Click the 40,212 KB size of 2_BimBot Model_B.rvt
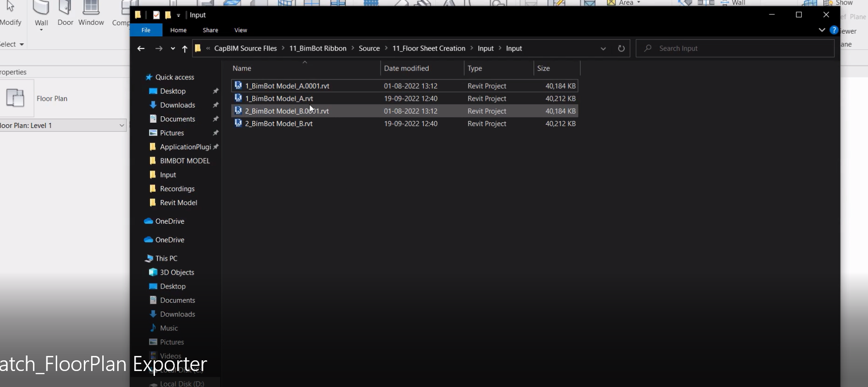 (560, 124)
